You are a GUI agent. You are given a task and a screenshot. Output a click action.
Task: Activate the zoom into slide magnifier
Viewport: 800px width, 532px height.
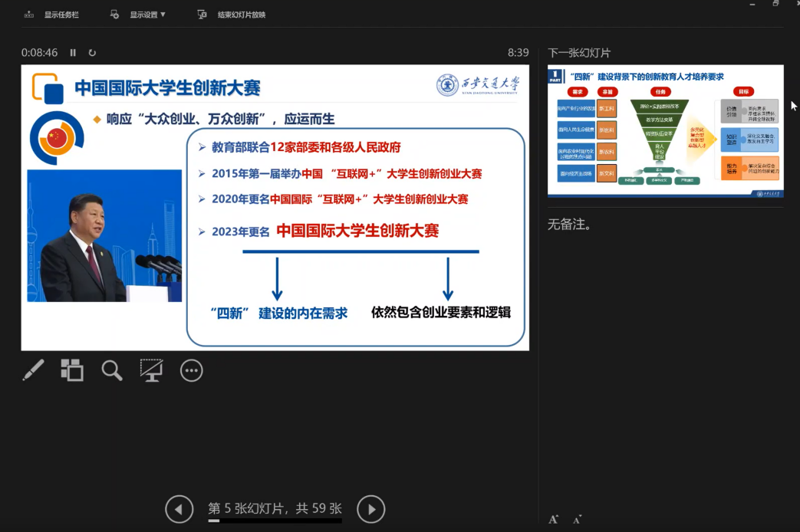(x=112, y=371)
